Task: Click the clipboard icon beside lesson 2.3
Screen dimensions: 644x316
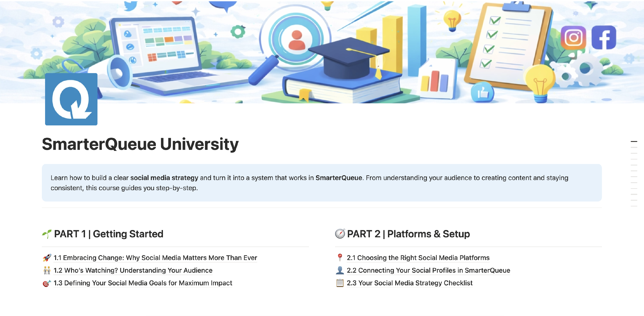Action: (x=340, y=283)
